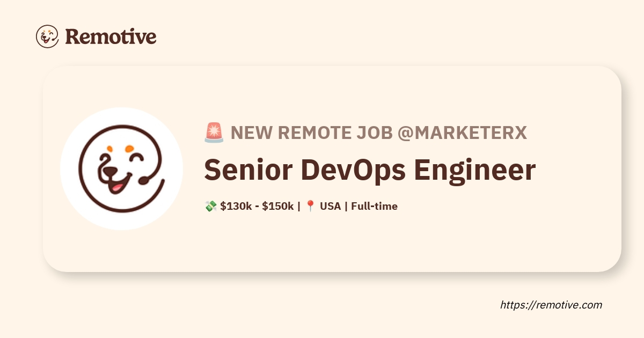Select the USA location text
The height and width of the screenshot is (338, 644).
(330, 206)
